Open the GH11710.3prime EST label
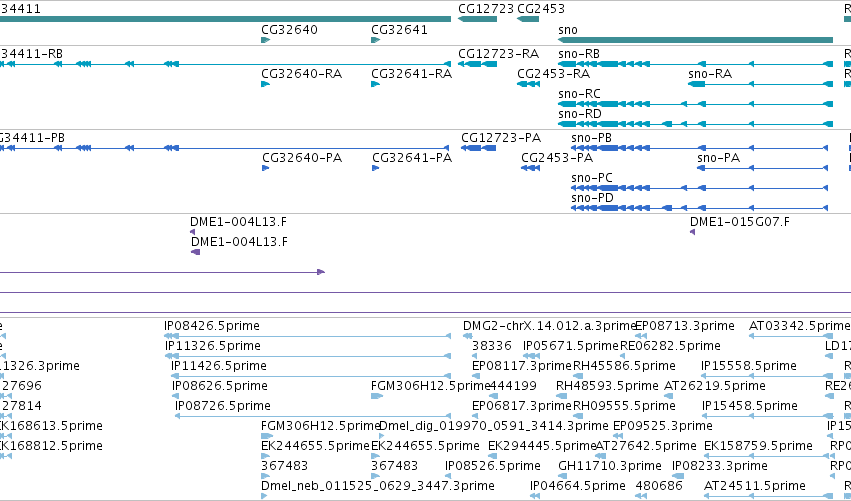851x501 pixels. click(x=610, y=466)
